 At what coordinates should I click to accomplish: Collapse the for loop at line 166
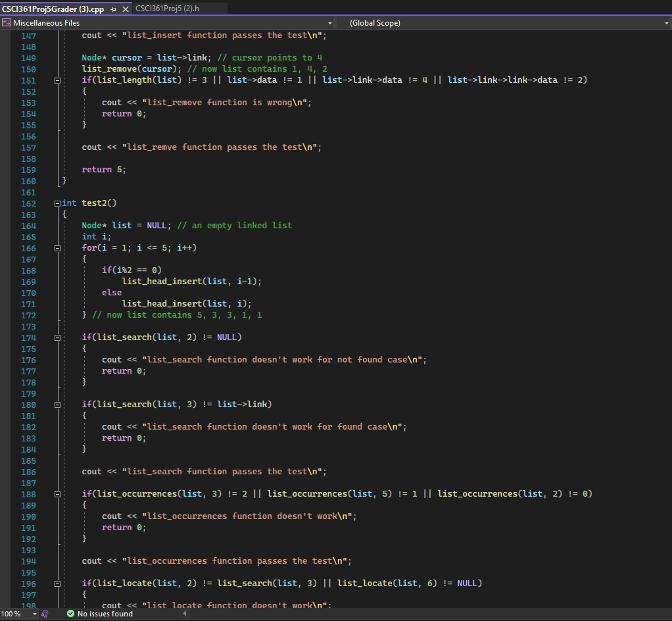coord(57,248)
